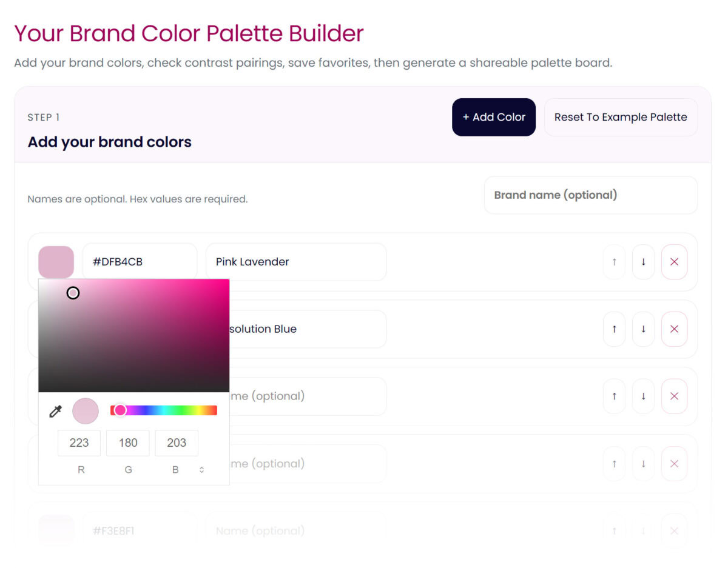
Task: Reset To Example Palette
Action: (x=621, y=117)
